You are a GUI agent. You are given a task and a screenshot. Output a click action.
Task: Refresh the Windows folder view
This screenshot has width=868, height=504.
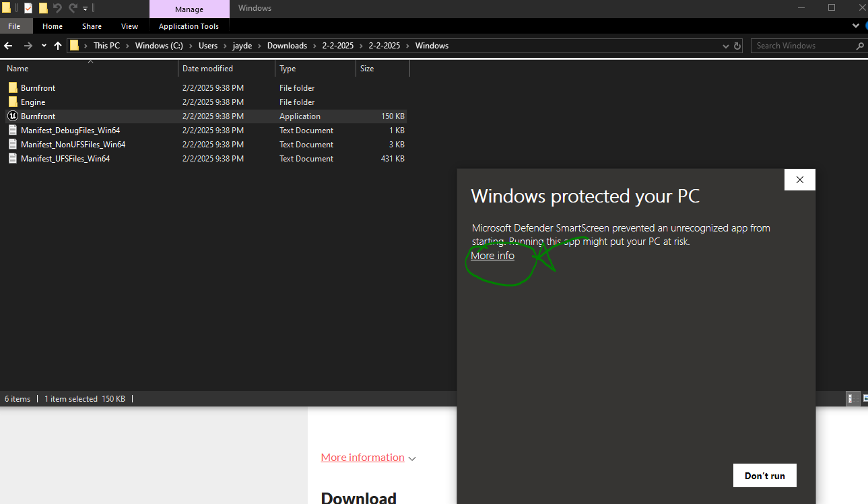pyautogui.click(x=737, y=46)
